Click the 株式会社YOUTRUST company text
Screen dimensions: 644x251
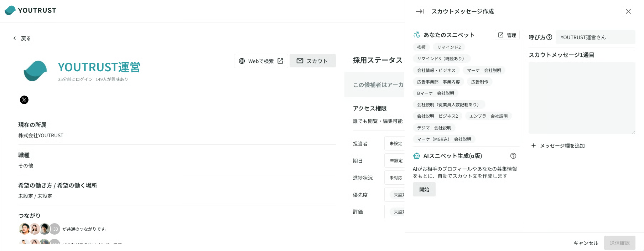41,135
